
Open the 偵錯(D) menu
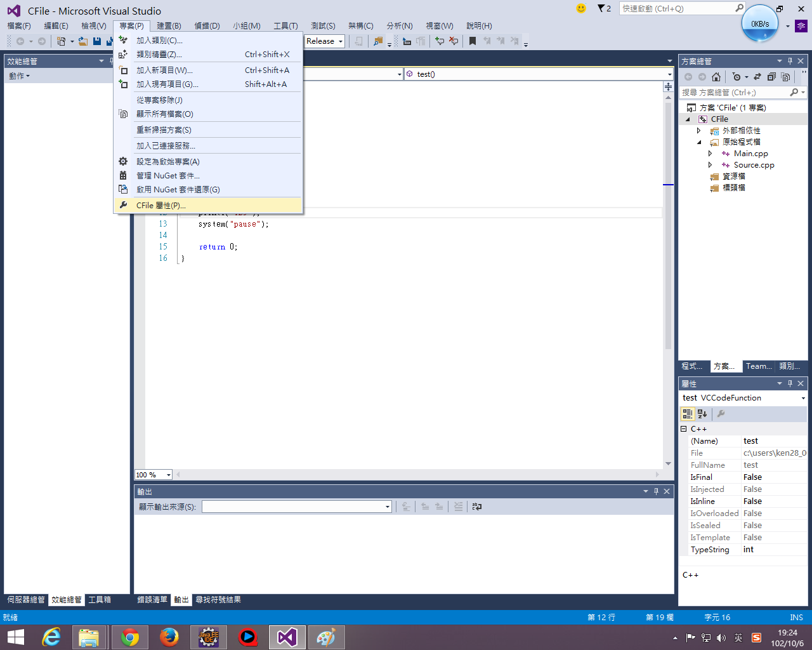coord(207,25)
